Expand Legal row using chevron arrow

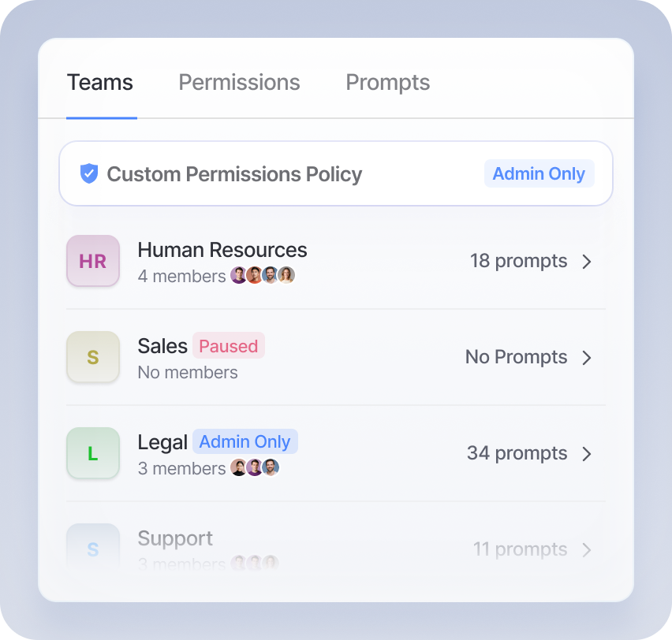[587, 454]
